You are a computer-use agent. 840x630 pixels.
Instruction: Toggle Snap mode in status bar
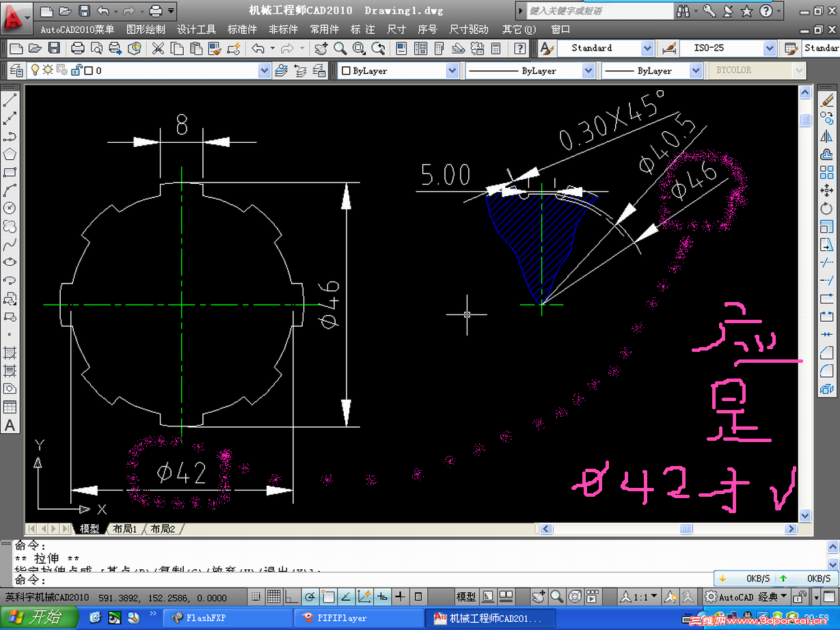[256, 597]
